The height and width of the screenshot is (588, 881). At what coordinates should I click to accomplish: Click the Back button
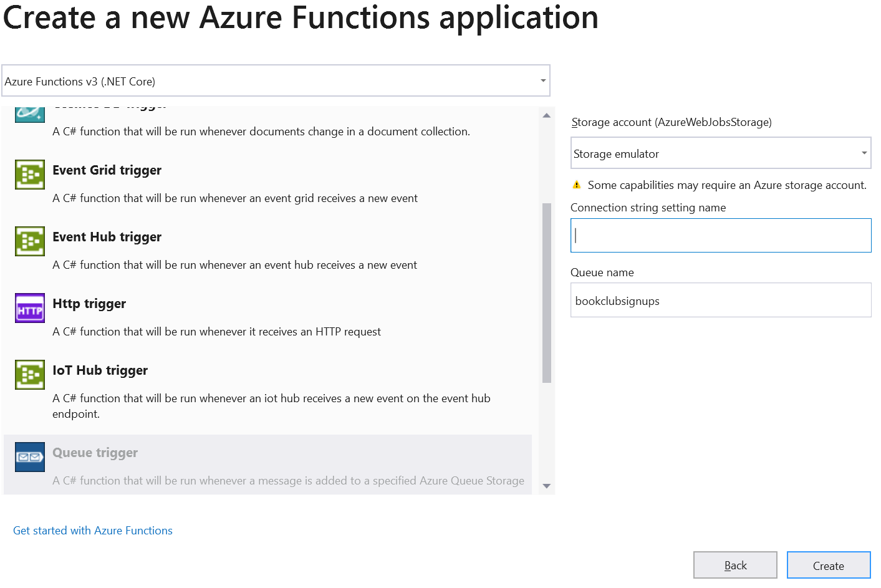point(735,565)
